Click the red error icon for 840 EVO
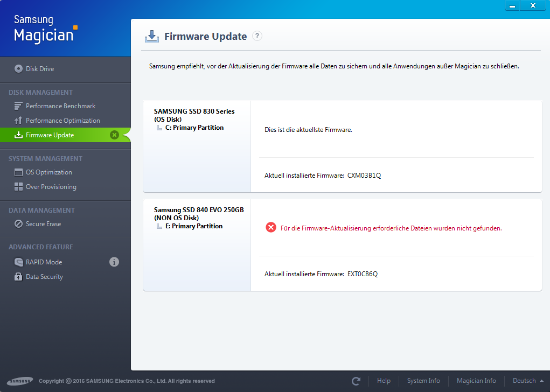 tap(271, 228)
